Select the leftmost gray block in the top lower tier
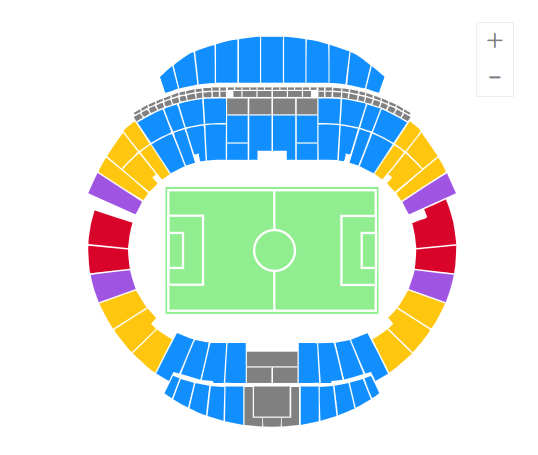 (x=237, y=106)
